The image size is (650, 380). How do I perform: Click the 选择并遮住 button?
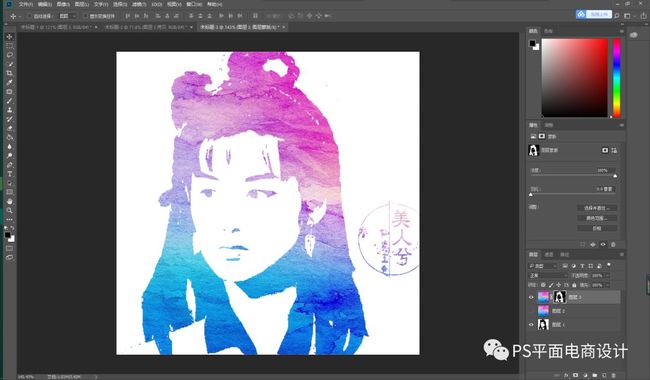[597, 208]
